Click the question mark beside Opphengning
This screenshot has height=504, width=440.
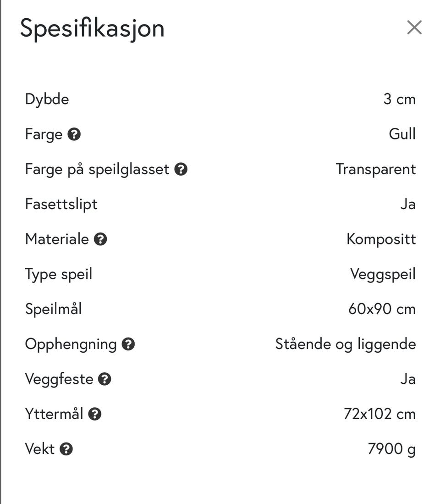(128, 344)
